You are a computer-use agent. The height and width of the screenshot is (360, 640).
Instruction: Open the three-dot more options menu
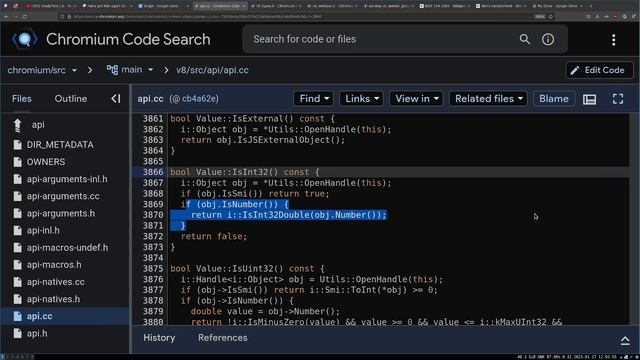613,40
